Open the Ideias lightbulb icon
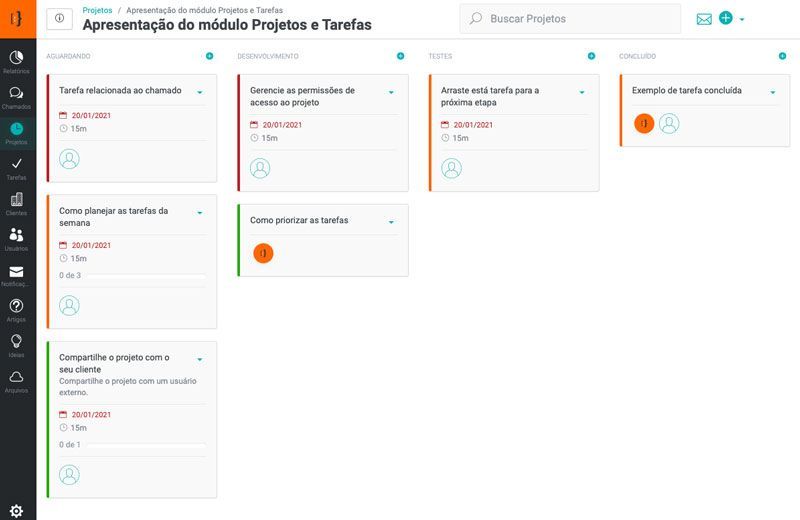 [17, 345]
